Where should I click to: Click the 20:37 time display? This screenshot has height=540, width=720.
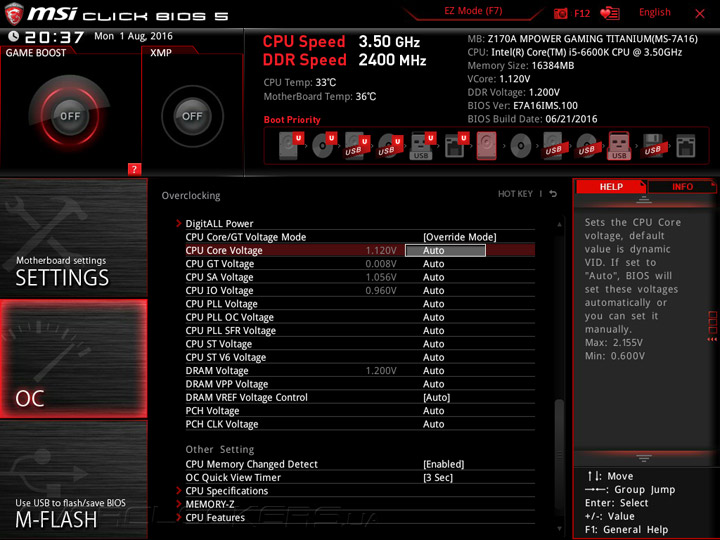(54, 37)
